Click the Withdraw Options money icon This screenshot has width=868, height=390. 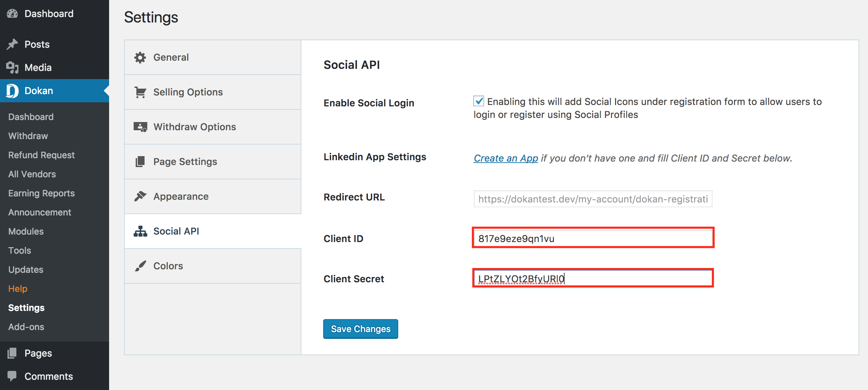point(140,127)
